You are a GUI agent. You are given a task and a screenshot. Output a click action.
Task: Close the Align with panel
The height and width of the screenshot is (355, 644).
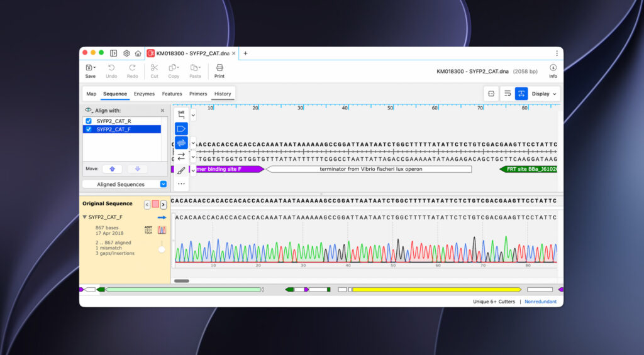click(162, 111)
